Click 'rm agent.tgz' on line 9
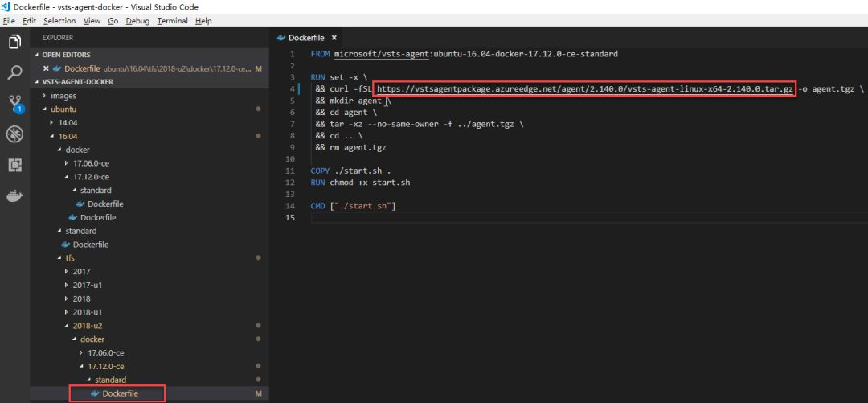The width and height of the screenshot is (868, 403). 358,147
